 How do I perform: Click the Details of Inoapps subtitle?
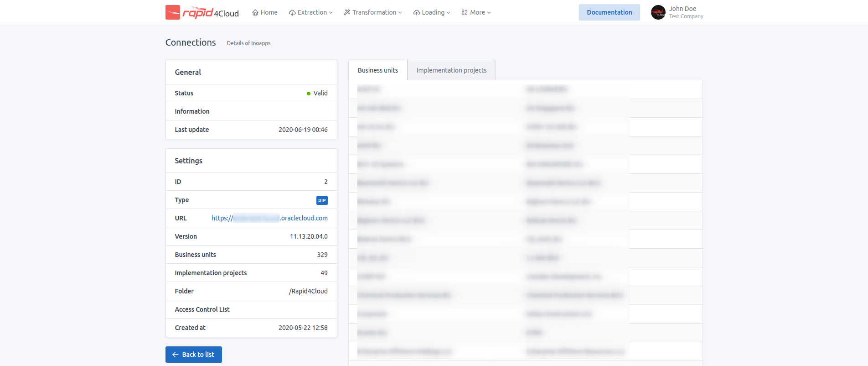248,43
